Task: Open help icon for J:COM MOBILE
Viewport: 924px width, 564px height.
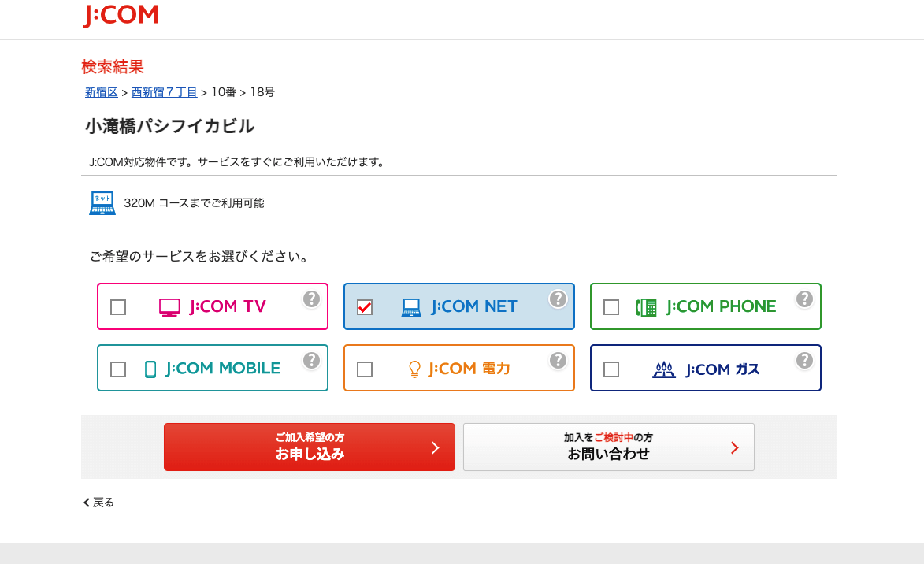Action: [x=312, y=361]
